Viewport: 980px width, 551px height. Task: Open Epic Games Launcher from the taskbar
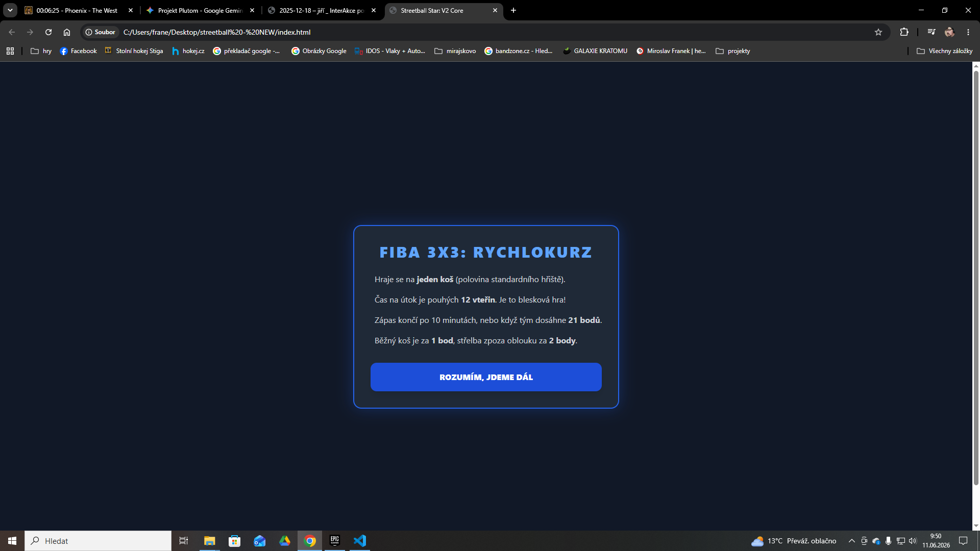coord(335,541)
